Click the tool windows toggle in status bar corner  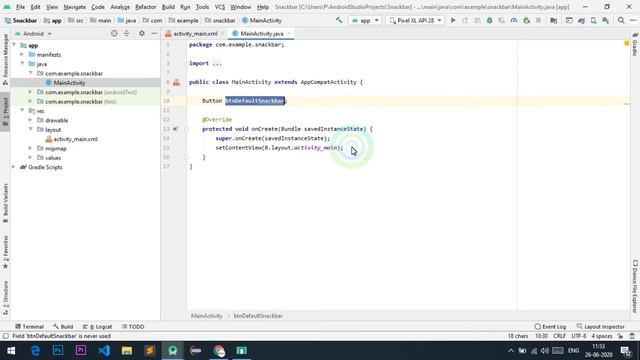pos(5,336)
